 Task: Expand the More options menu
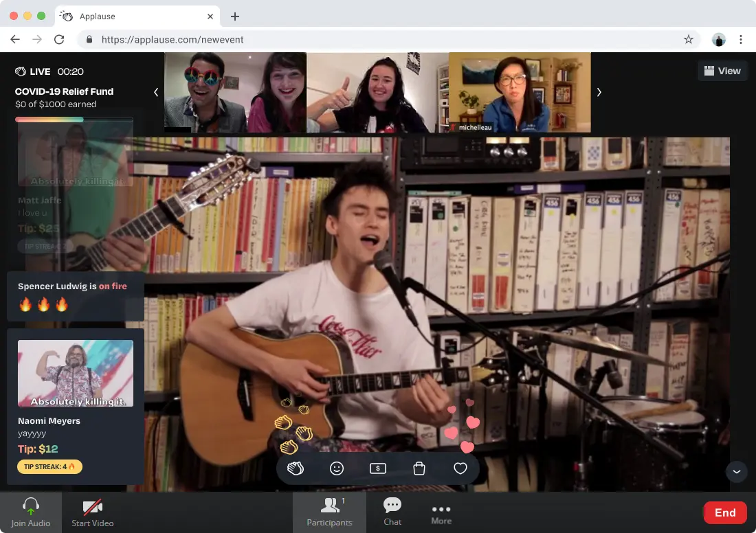tap(441, 512)
